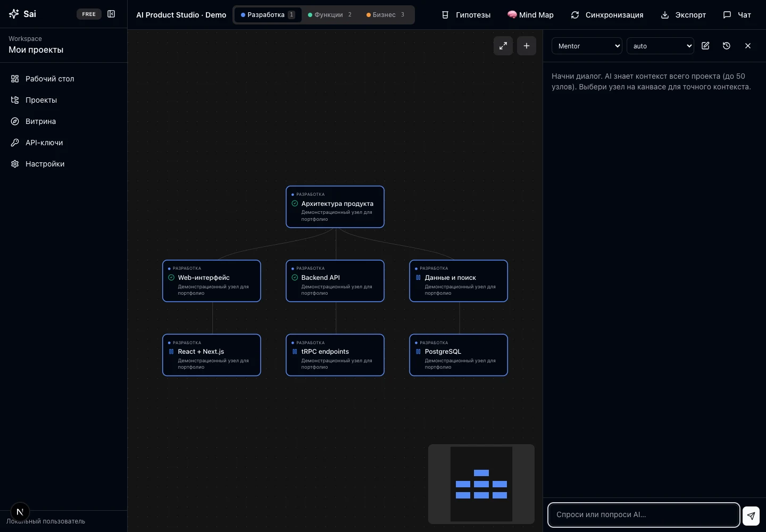
Task: Click done status icon on Архитектура продукта
Action: 295,203
